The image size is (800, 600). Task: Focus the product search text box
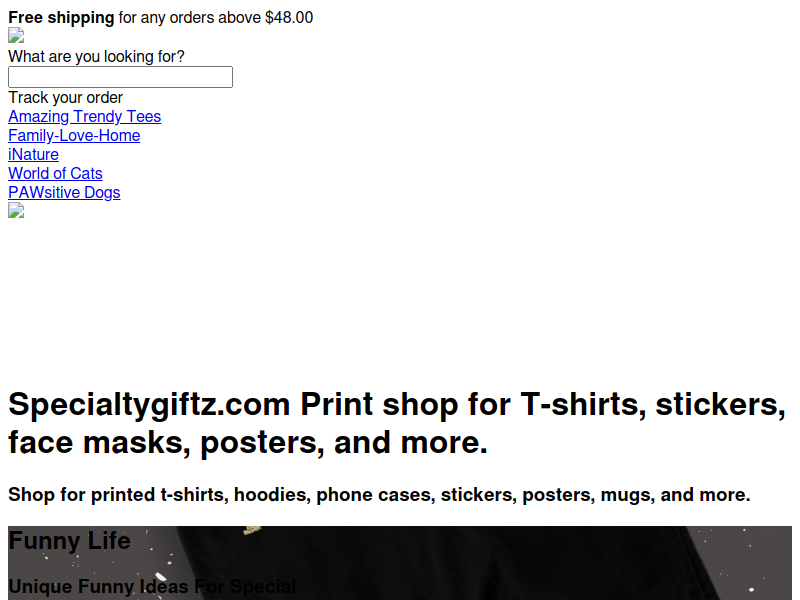[x=120, y=77]
